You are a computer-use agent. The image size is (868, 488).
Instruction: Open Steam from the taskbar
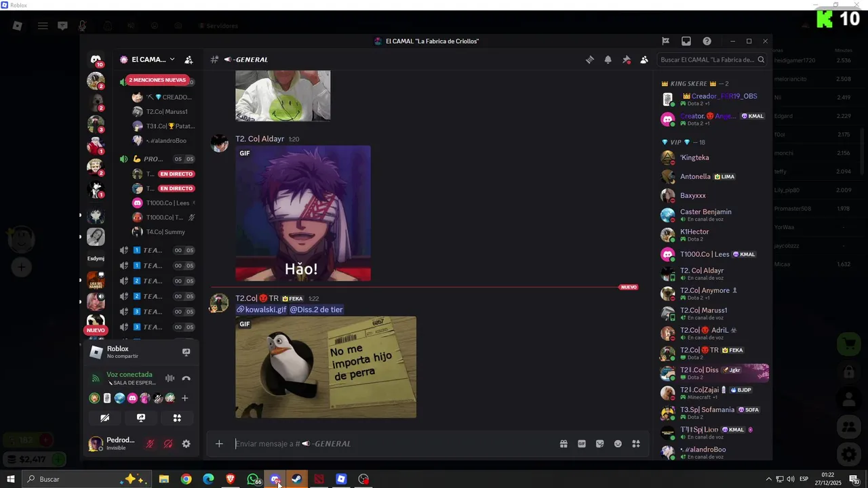(297, 479)
